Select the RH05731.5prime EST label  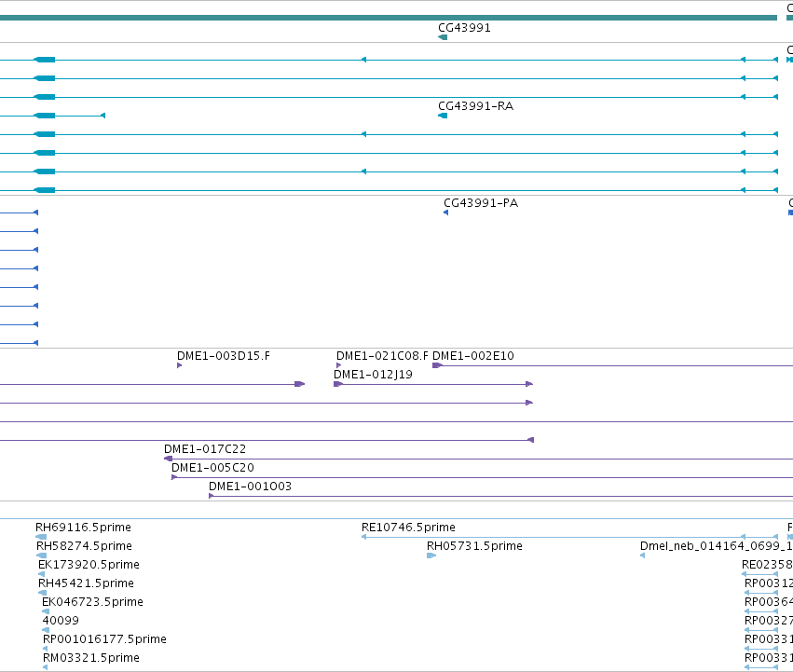pyautogui.click(x=475, y=546)
